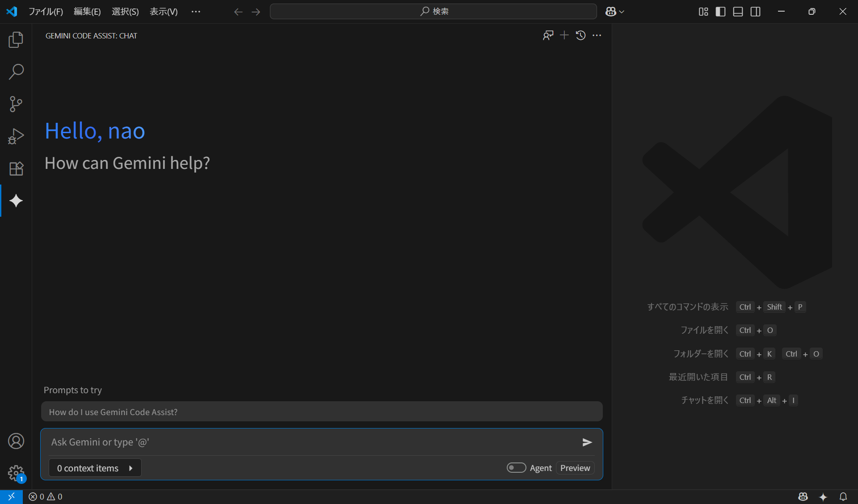Go forward with the right arrow
This screenshot has width=858, height=504.
(x=256, y=12)
